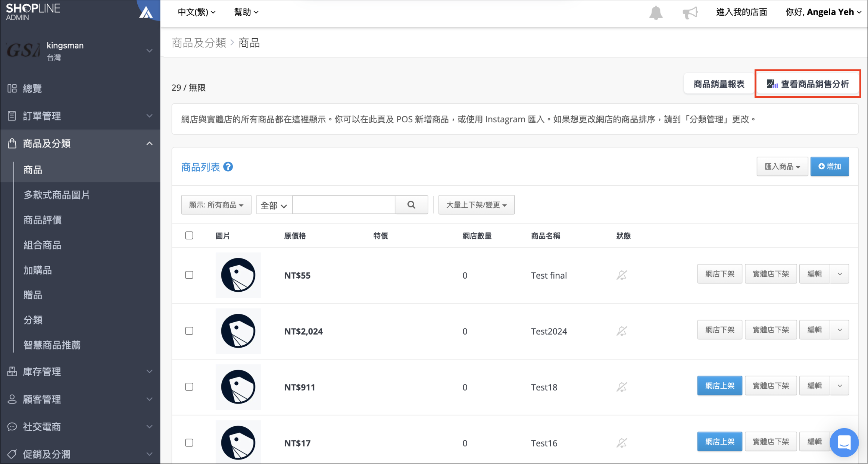Click the shopping bag icon for products
Viewport: 868px width, 464px height.
pyautogui.click(x=12, y=144)
